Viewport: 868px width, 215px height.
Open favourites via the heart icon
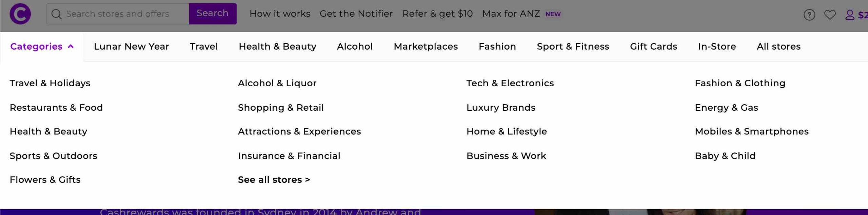830,15
